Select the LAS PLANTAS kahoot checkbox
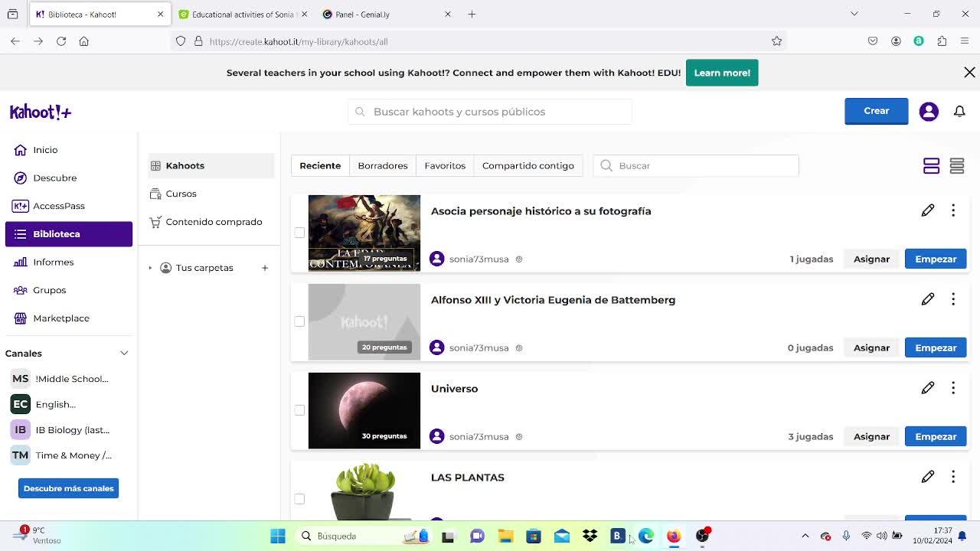This screenshot has height=551, width=980. (x=299, y=499)
